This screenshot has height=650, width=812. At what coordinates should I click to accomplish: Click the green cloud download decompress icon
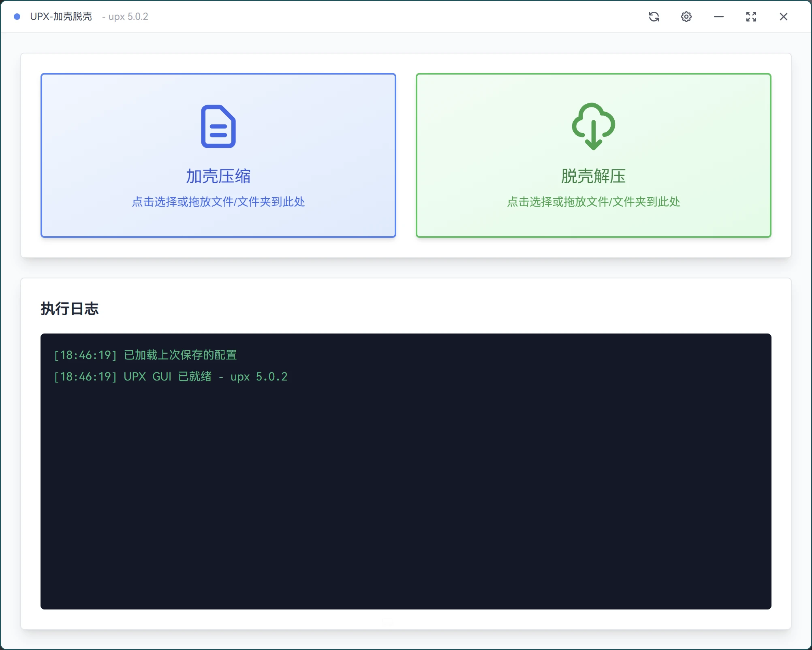pyautogui.click(x=593, y=126)
